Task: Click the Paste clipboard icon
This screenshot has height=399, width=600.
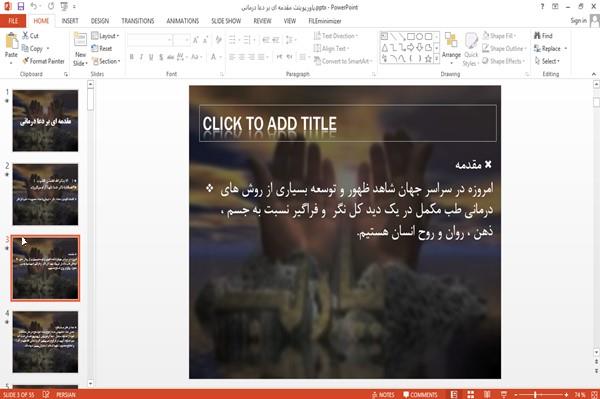Action: (x=11, y=41)
